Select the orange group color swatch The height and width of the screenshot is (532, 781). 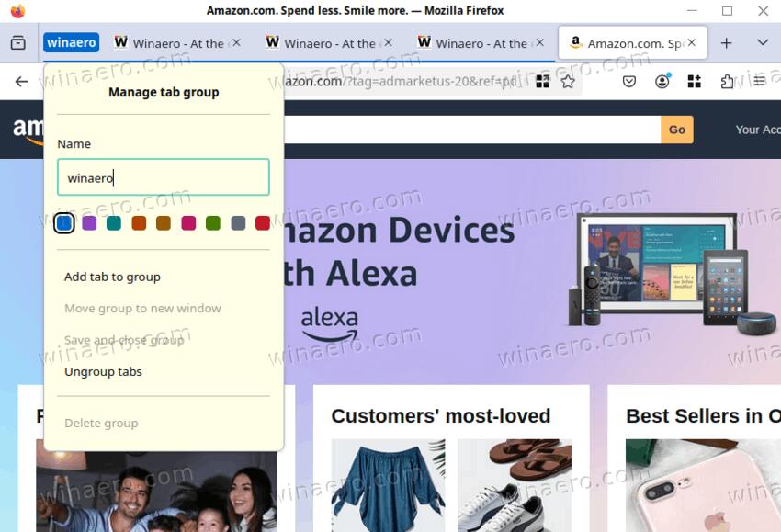pos(139,223)
